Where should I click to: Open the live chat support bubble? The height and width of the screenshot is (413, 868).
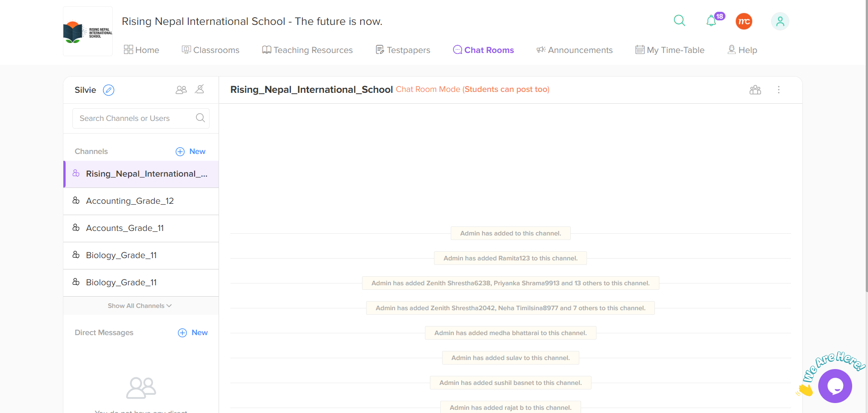[835, 386]
